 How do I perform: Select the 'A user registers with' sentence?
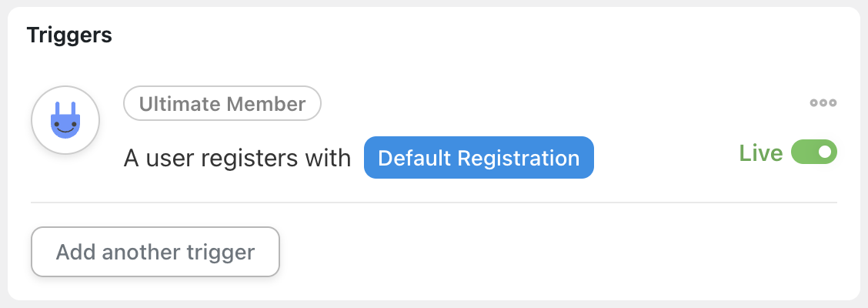(237, 159)
